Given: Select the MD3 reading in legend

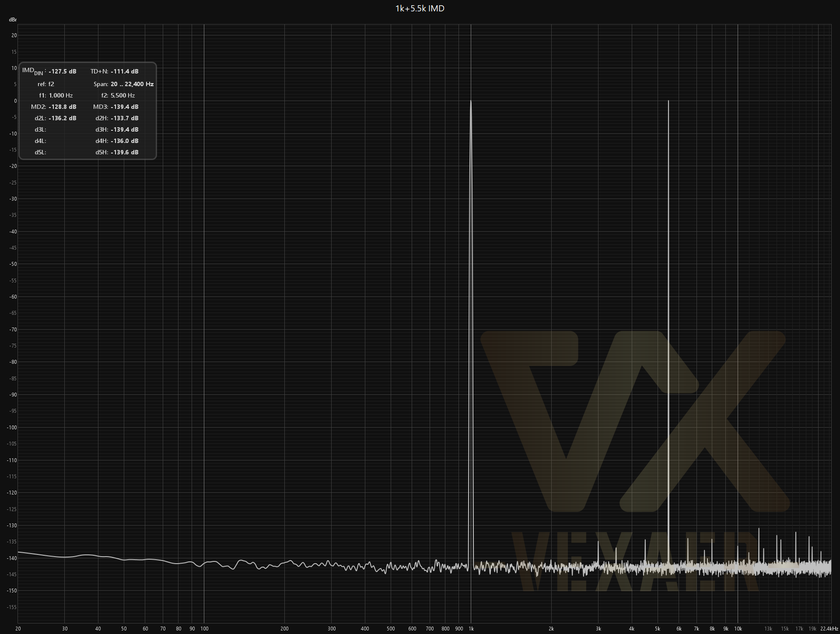Looking at the screenshot, I should click(x=125, y=107).
